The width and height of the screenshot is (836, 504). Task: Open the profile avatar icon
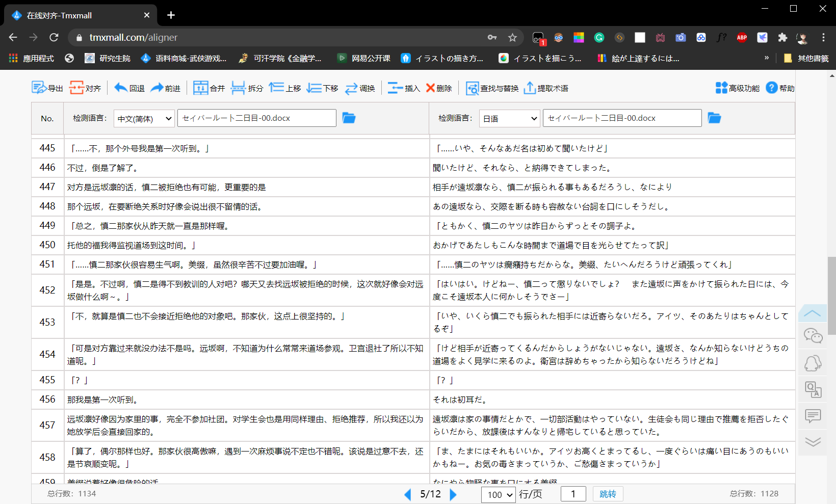[x=802, y=37]
